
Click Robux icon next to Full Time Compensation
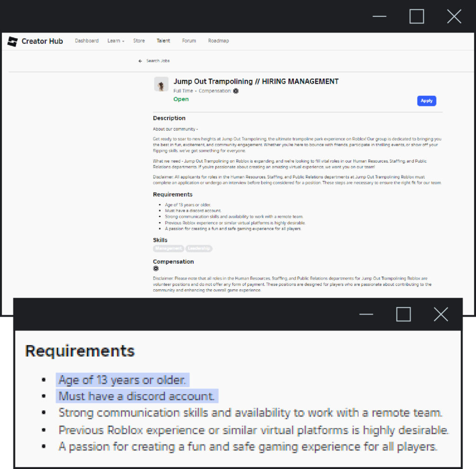click(236, 91)
